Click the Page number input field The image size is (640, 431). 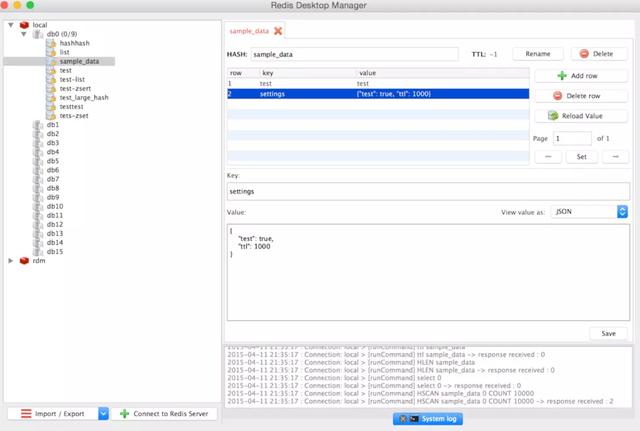[572, 138]
